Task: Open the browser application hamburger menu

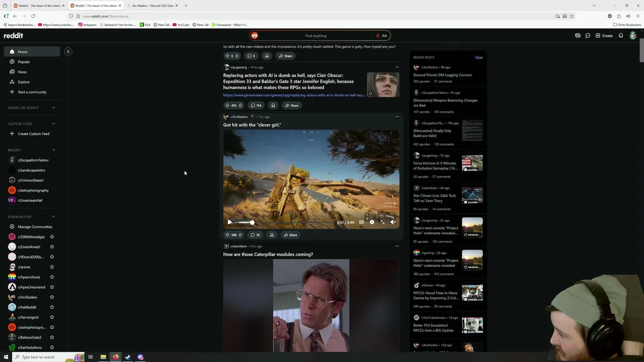Action: pos(637,16)
